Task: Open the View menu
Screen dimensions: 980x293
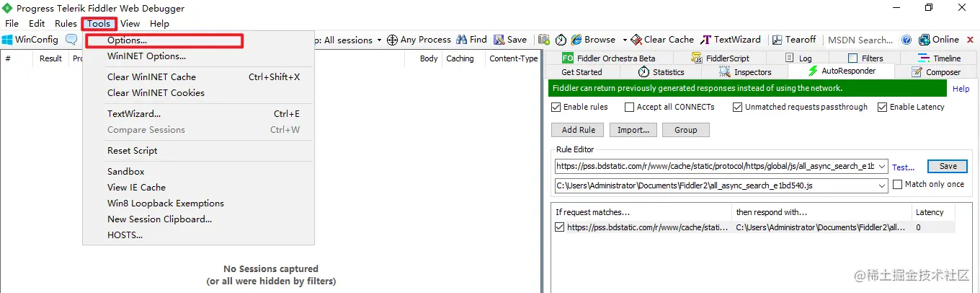Action: [x=130, y=24]
